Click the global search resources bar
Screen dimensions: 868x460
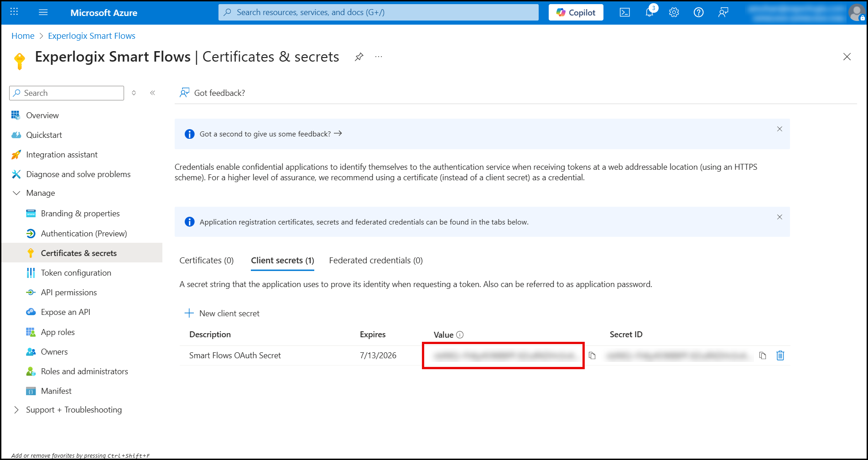coord(379,12)
